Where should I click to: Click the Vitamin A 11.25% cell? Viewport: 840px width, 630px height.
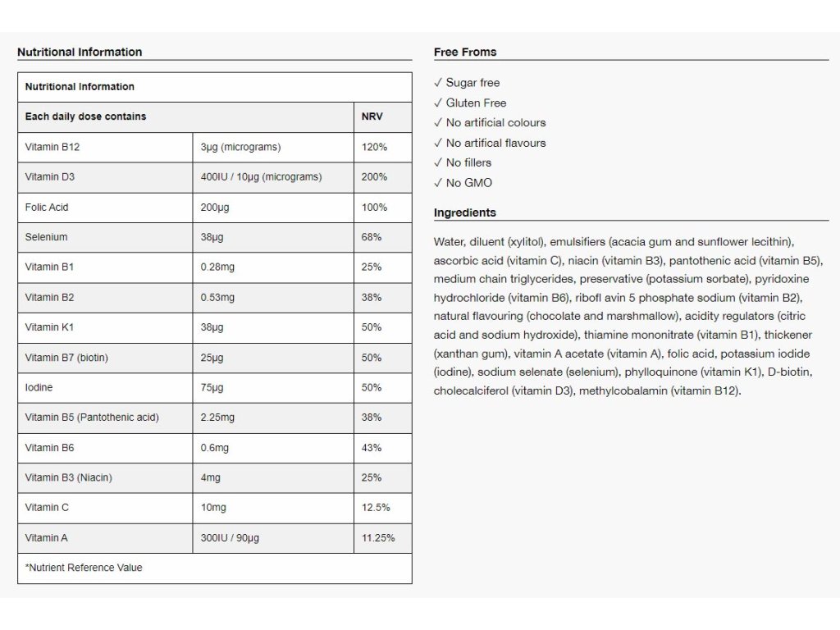383,538
